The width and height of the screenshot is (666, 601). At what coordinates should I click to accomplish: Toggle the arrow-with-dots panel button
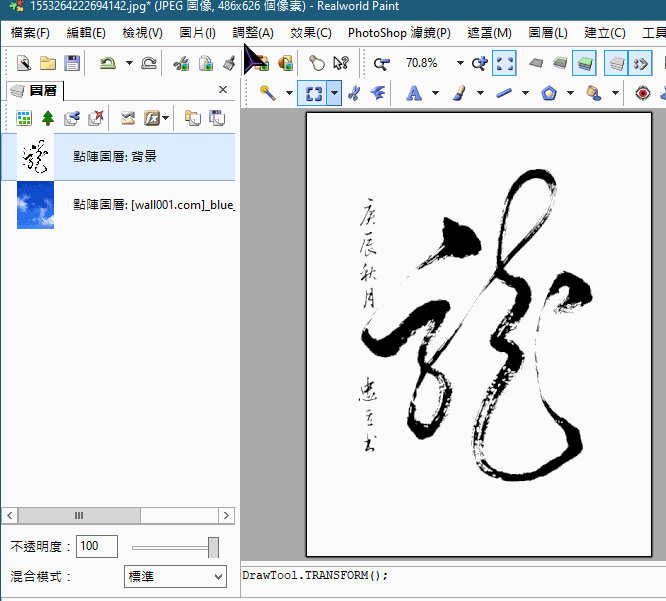point(640,63)
